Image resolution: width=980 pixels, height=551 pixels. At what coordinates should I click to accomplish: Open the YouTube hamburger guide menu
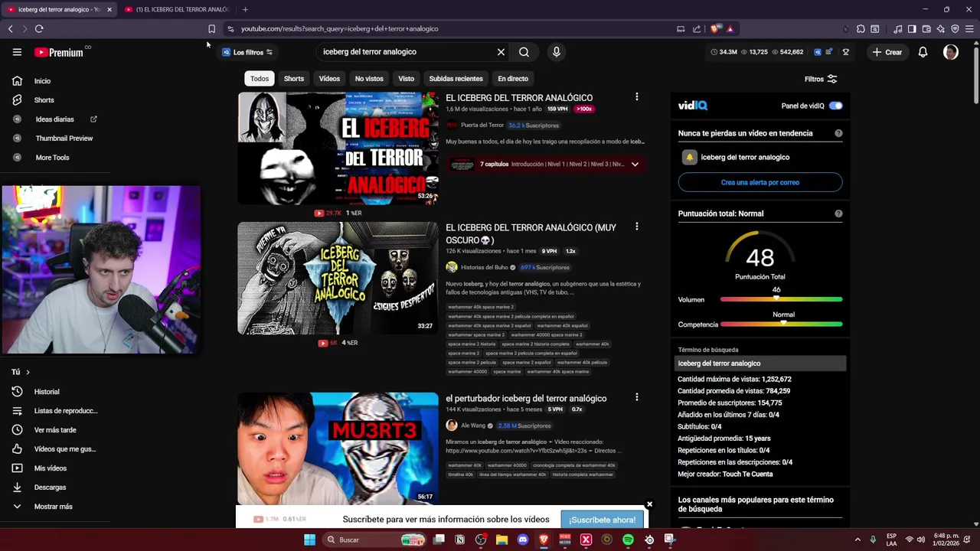click(17, 52)
